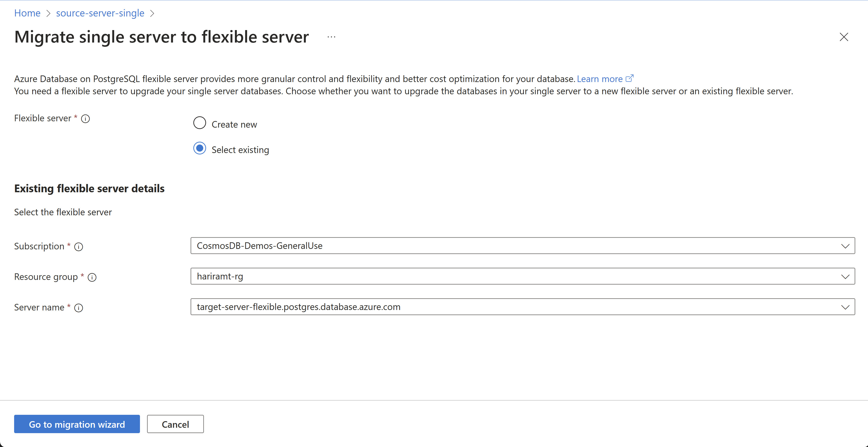Click the Resource group info icon

coord(92,277)
